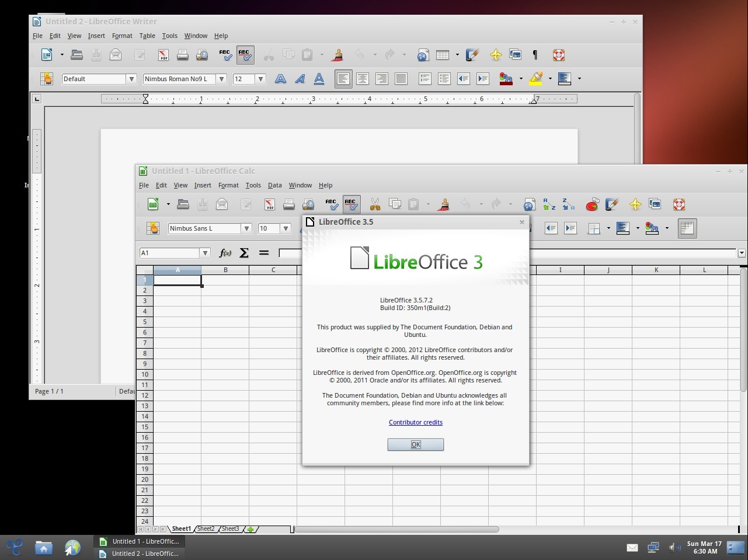Click Help lifebuoy icon in Calc toolbar
The image size is (748, 560).
coord(679,204)
